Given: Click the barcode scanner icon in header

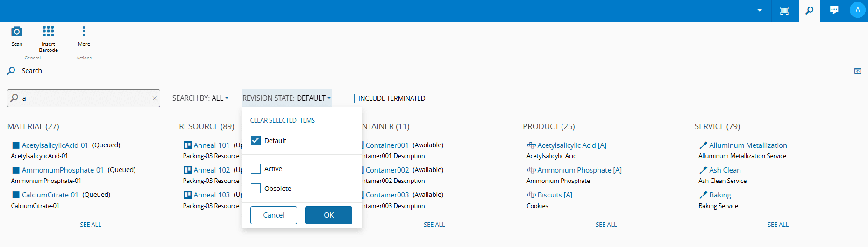Looking at the screenshot, I should click(x=784, y=10).
